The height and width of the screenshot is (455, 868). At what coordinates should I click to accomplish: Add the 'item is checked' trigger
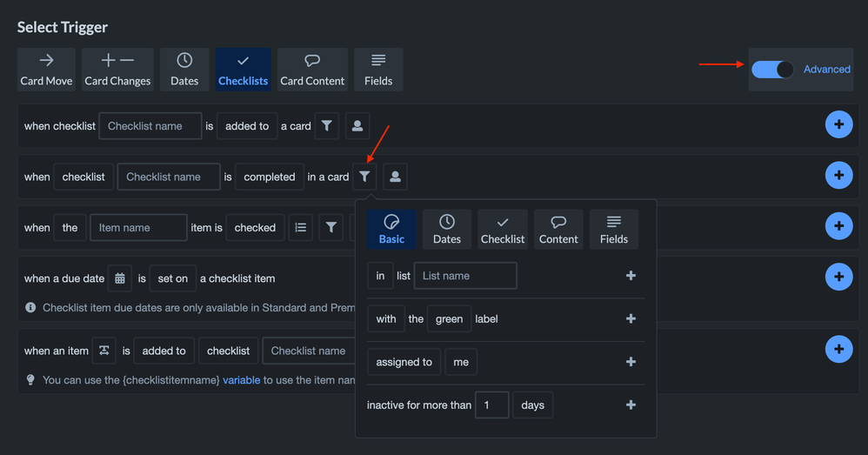(838, 226)
